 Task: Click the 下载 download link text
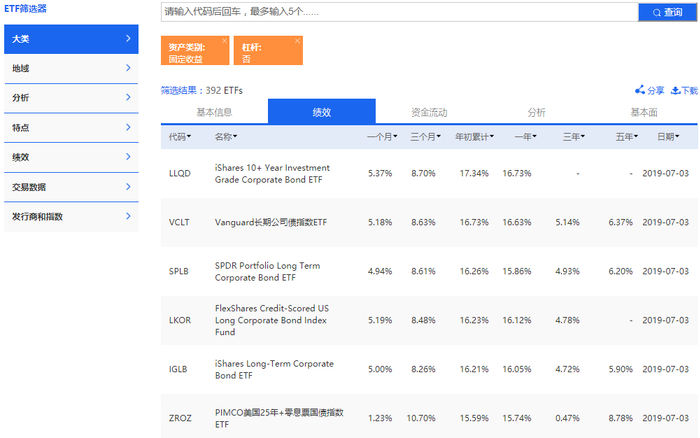689,91
